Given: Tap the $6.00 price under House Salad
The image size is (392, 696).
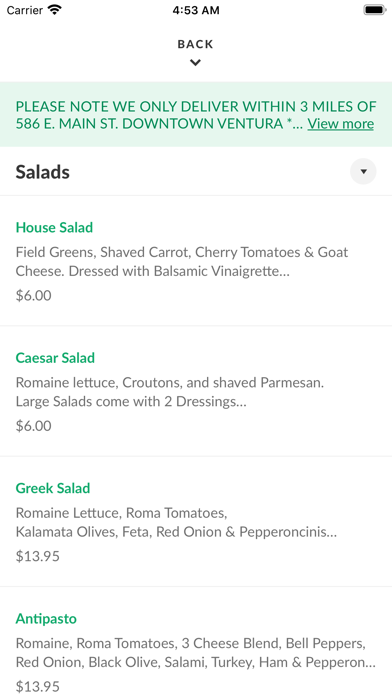Looking at the screenshot, I should [33, 295].
